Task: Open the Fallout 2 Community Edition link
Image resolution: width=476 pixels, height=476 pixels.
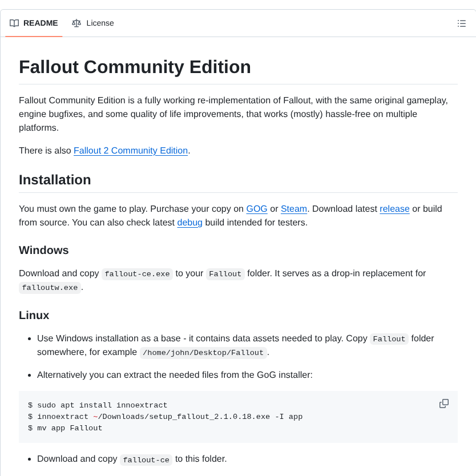Action: point(131,151)
